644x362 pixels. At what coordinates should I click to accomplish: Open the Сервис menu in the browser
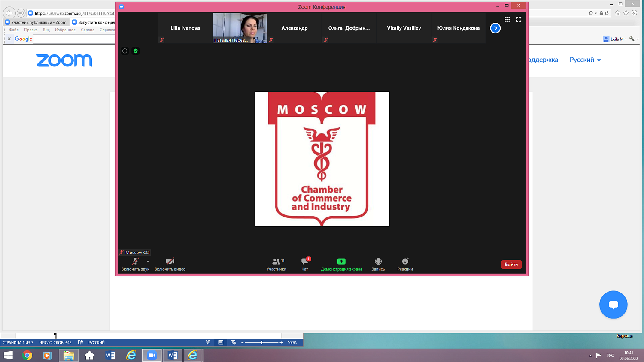[88, 30]
